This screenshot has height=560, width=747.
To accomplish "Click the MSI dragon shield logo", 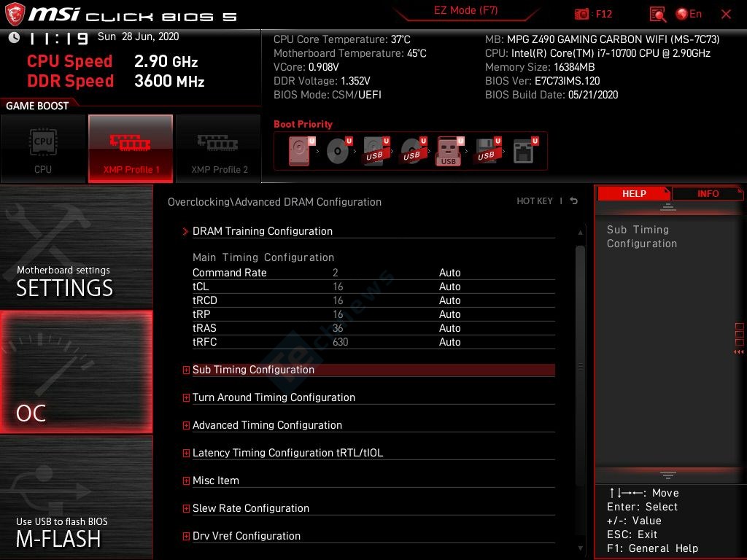I will (15, 14).
